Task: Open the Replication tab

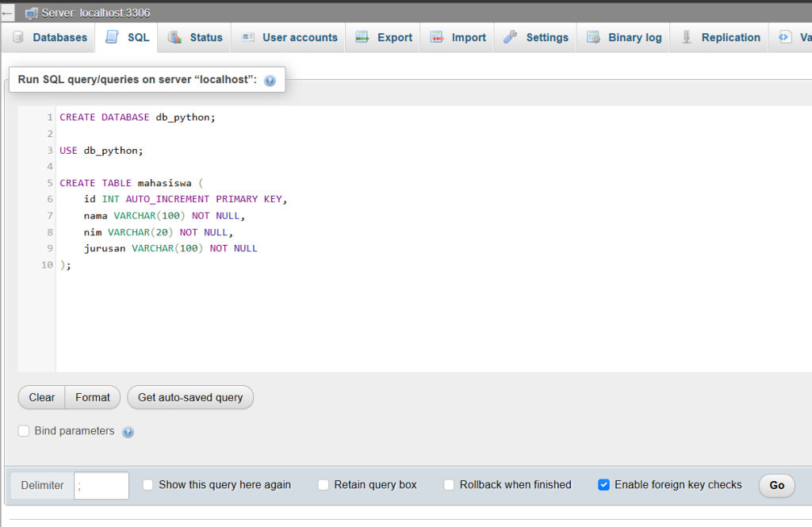Action: point(719,37)
